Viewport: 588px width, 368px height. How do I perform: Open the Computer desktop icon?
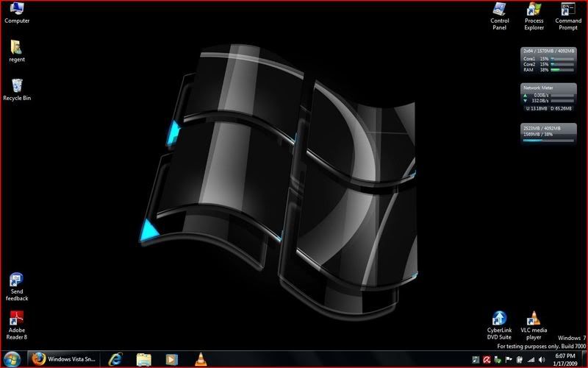[x=16, y=13]
